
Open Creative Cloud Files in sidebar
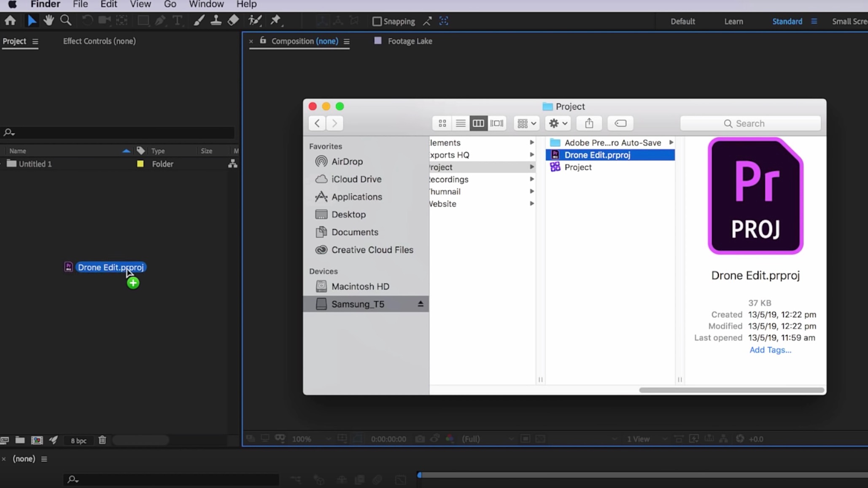point(372,250)
